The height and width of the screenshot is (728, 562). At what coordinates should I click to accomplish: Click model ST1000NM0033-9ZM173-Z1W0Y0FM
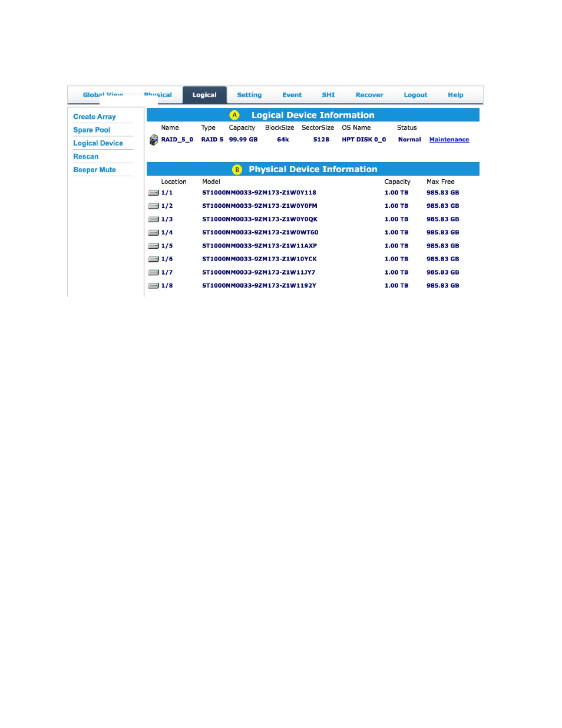[260, 206]
